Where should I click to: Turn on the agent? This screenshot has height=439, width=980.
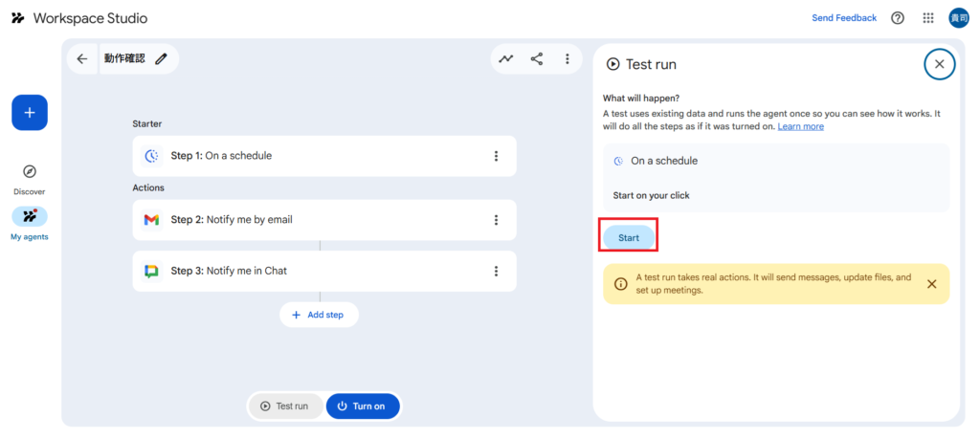coord(363,406)
